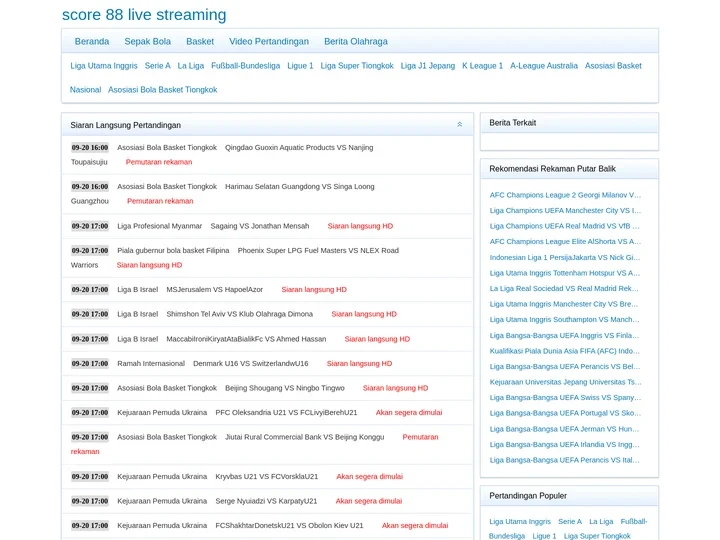Viewport: 720px width, 540px height.
Task: Watch Siaran langsung HD for MaccabiIroniKiryatAtaBialikFc match
Action: point(377,339)
